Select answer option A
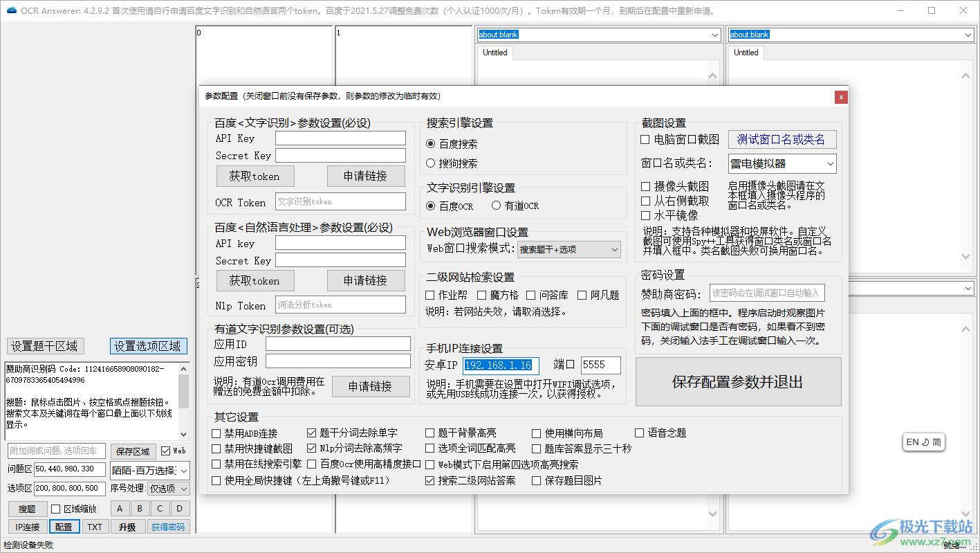The height and width of the screenshot is (553, 980). (120, 508)
